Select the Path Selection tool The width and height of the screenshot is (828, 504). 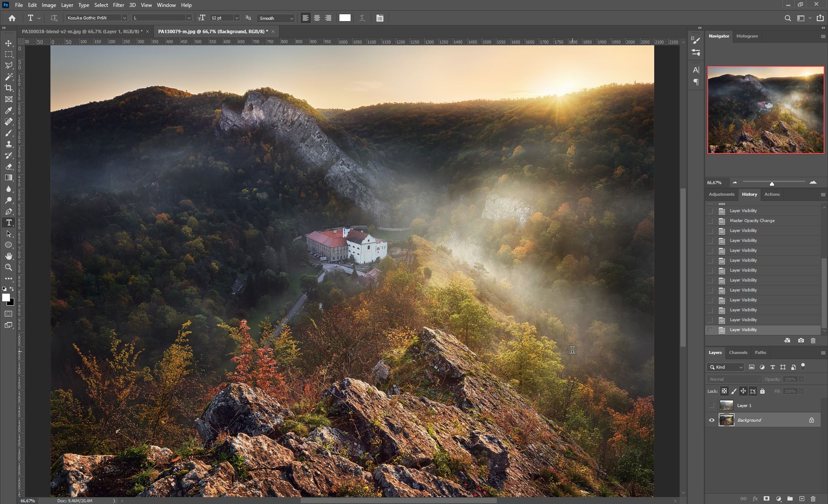pos(9,234)
